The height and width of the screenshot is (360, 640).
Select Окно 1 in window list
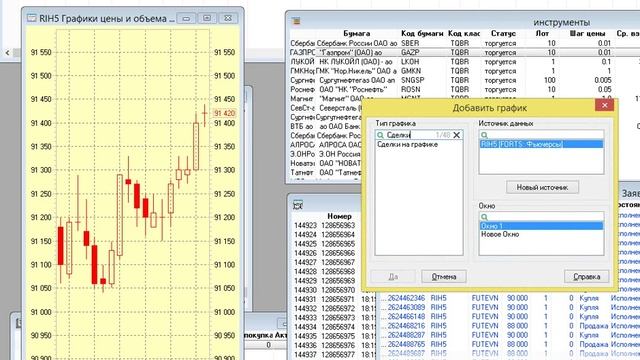pyautogui.click(x=541, y=226)
